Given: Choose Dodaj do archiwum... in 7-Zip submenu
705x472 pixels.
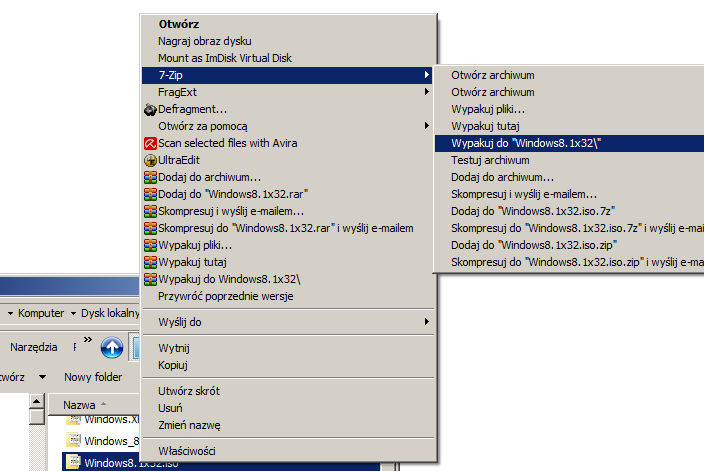Looking at the screenshot, I should coord(569,178).
